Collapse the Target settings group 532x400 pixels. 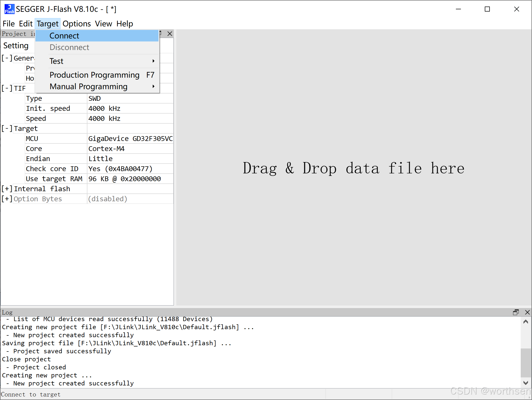click(x=7, y=128)
